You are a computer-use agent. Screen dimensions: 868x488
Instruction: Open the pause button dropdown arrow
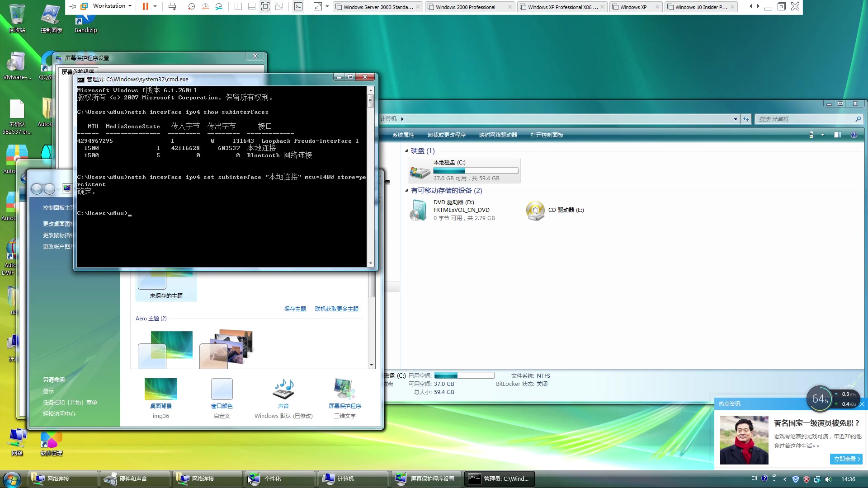pyautogui.click(x=155, y=6)
